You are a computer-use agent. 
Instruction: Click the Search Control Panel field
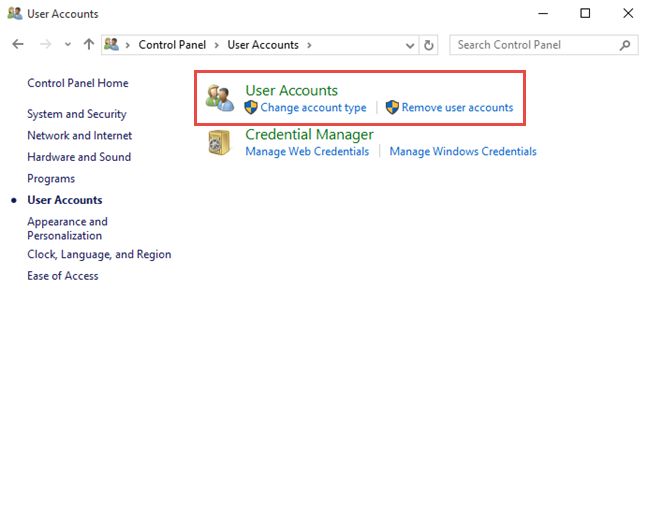pyautogui.click(x=543, y=45)
